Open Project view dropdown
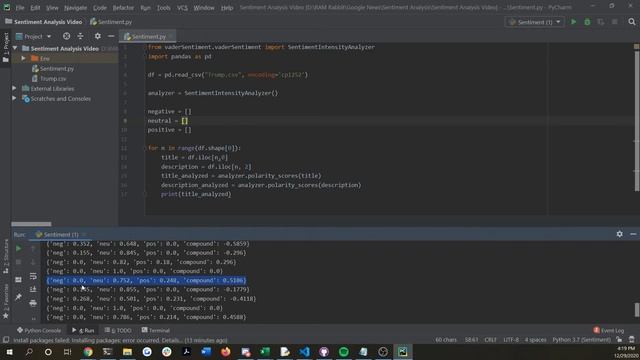The image size is (640, 360). pyautogui.click(x=33, y=36)
